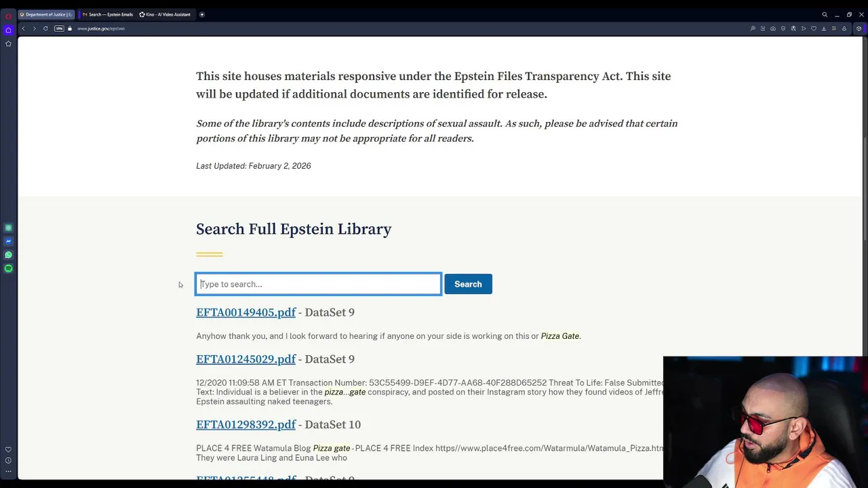Open WhatsApp from the Opera sidebar
The image size is (868, 488).
coord(8,255)
